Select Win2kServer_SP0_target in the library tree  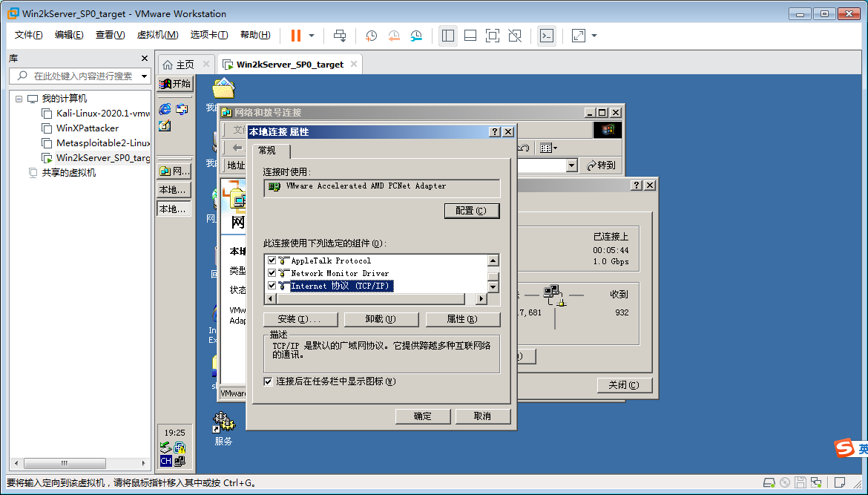pos(102,158)
